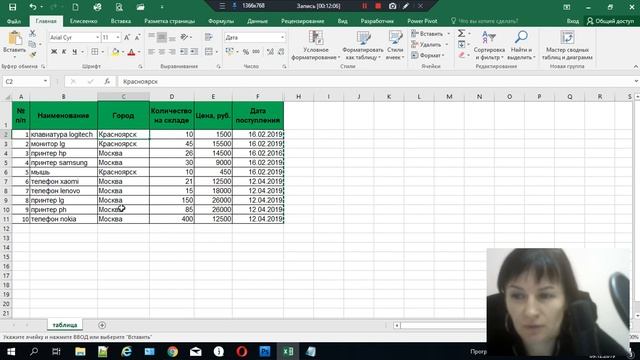The width and height of the screenshot is (640, 360).
Task: Click the Undo arrow icon
Action: point(33,7)
